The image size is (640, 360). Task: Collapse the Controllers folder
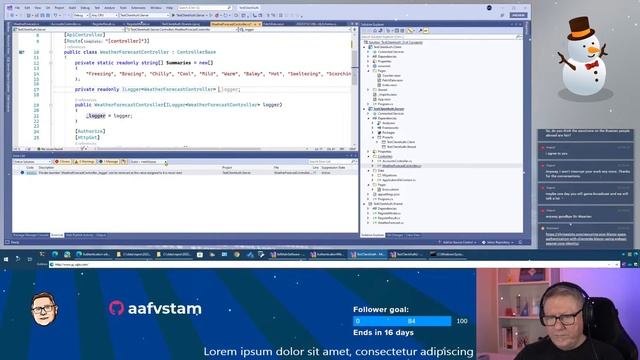369,156
